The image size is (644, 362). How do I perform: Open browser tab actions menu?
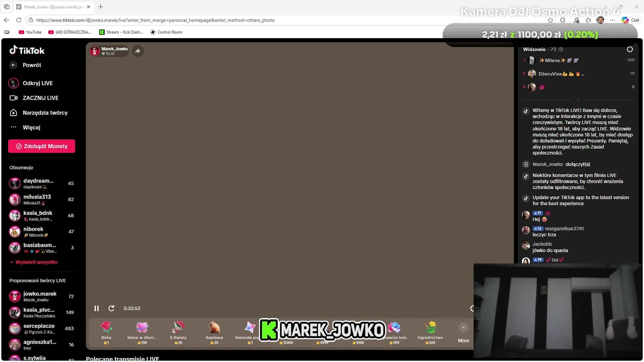7,7
